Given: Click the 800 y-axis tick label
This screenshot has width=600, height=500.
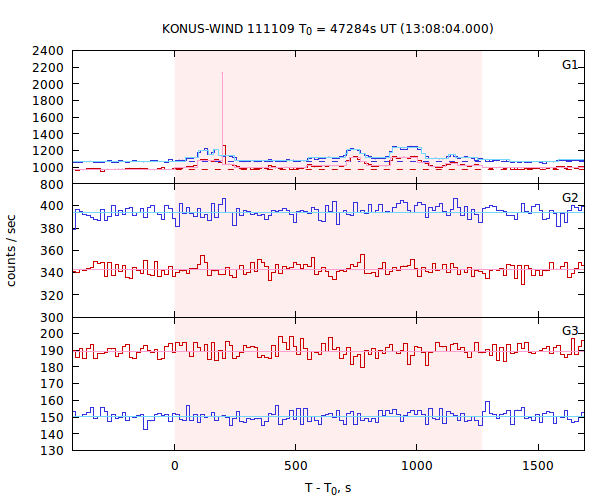Looking at the screenshot, I should coord(52,185).
